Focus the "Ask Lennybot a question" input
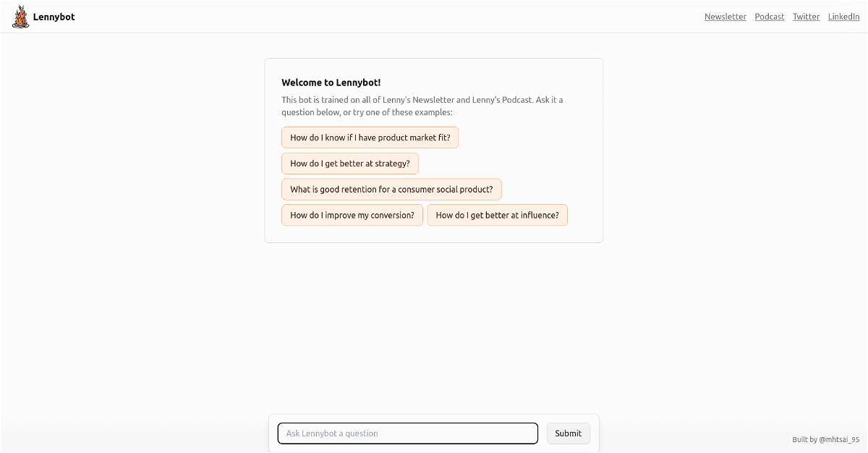 [x=407, y=433]
